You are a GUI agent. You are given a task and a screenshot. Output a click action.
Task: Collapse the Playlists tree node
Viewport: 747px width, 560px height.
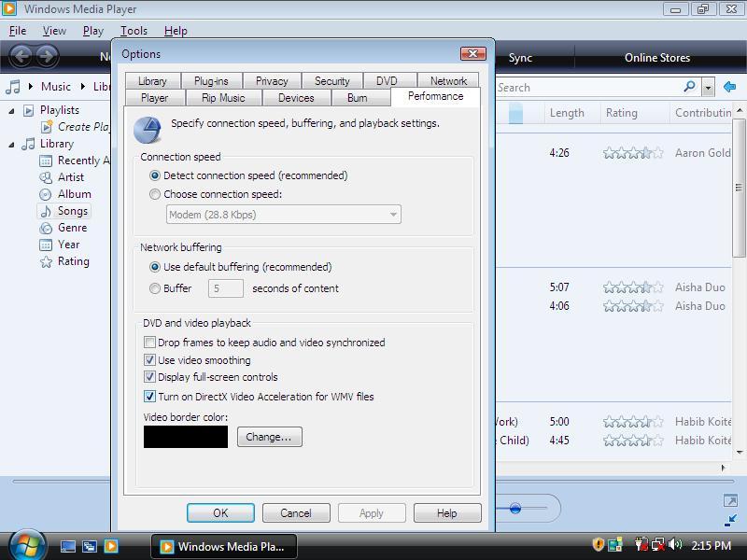point(13,110)
